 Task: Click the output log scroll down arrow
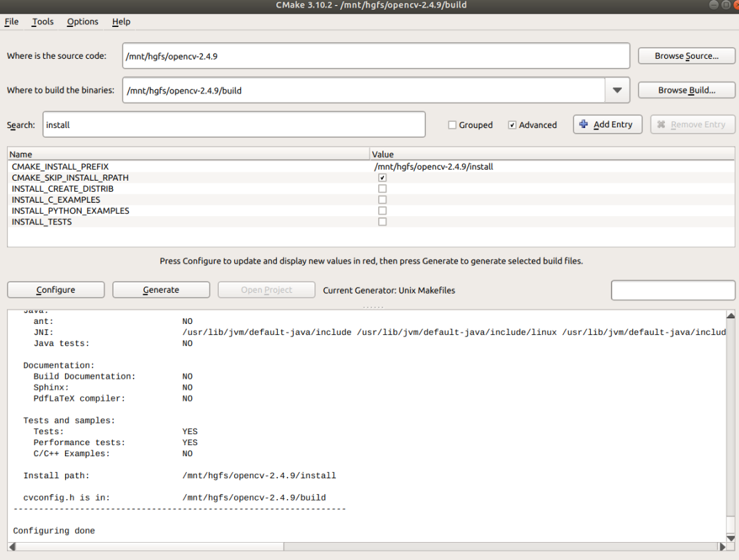[731, 538]
